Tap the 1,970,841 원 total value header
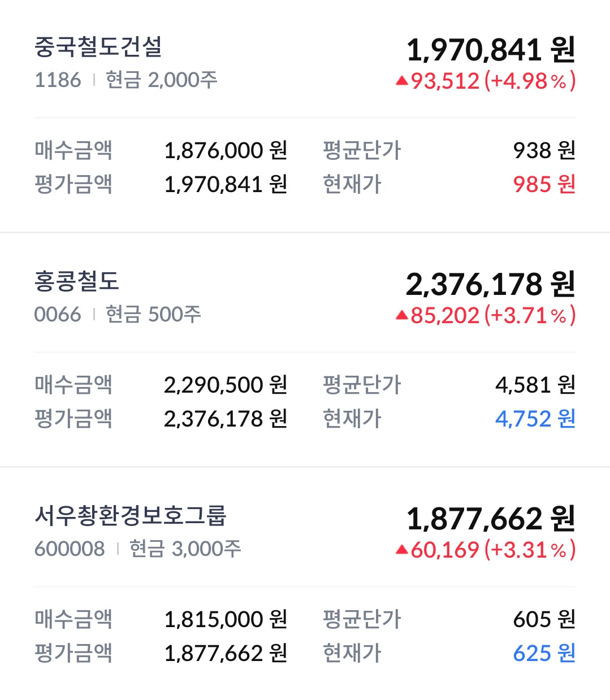 tap(490, 50)
